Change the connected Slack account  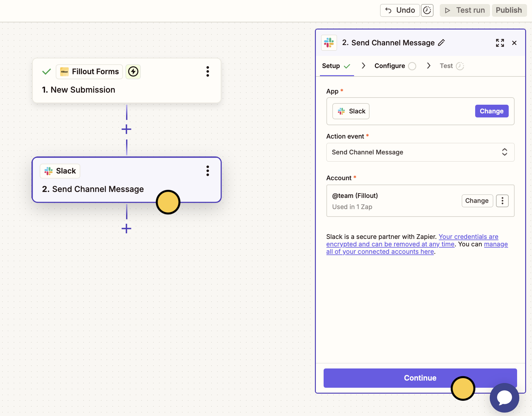(x=477, y=201)
